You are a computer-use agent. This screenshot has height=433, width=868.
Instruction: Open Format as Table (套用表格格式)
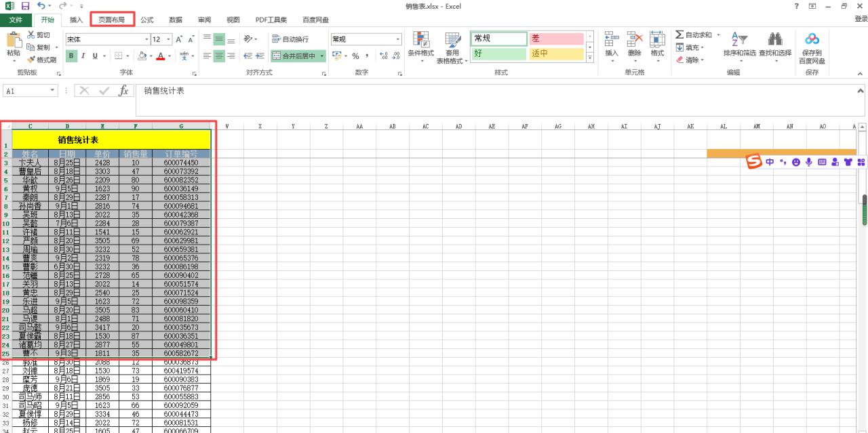(x=453, y=47)
